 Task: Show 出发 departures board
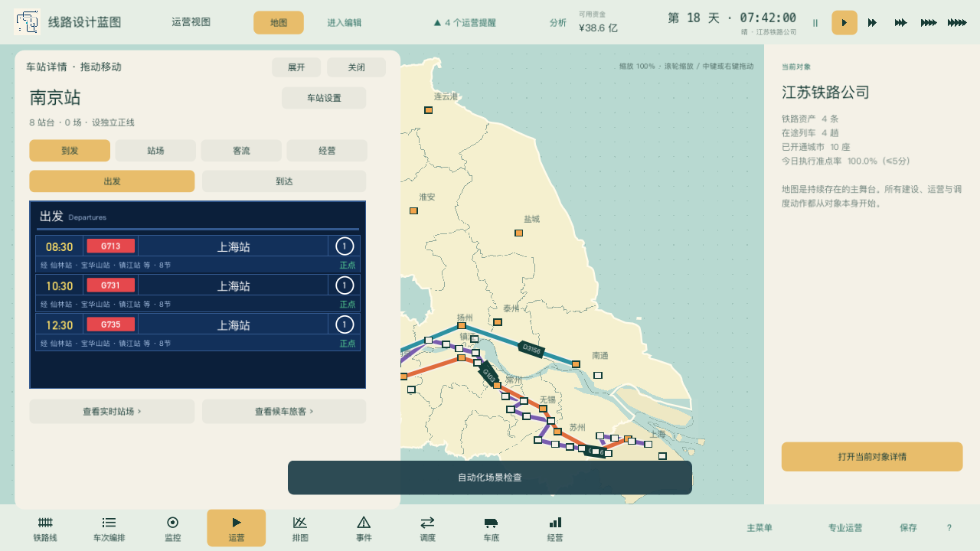point(112,181)
